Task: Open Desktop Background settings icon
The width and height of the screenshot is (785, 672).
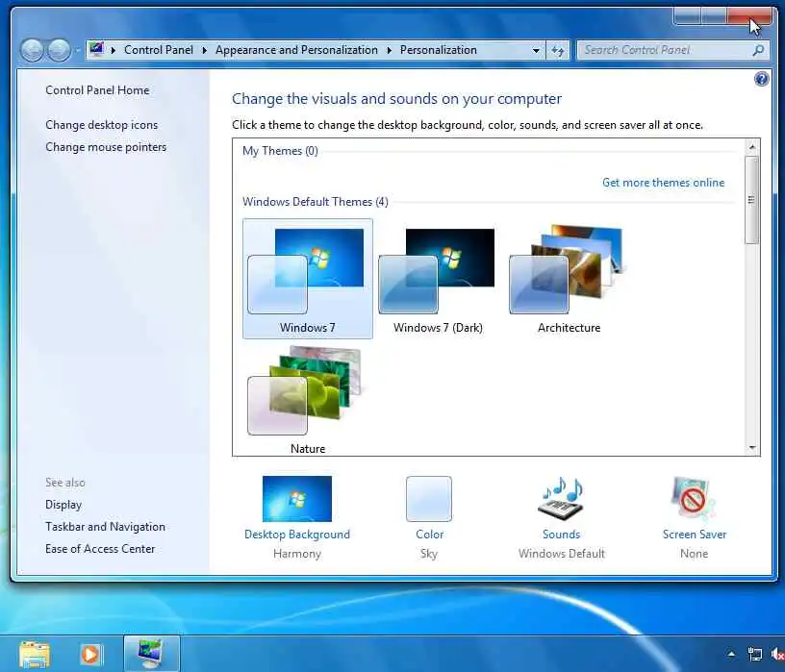Action: point(297,498)
